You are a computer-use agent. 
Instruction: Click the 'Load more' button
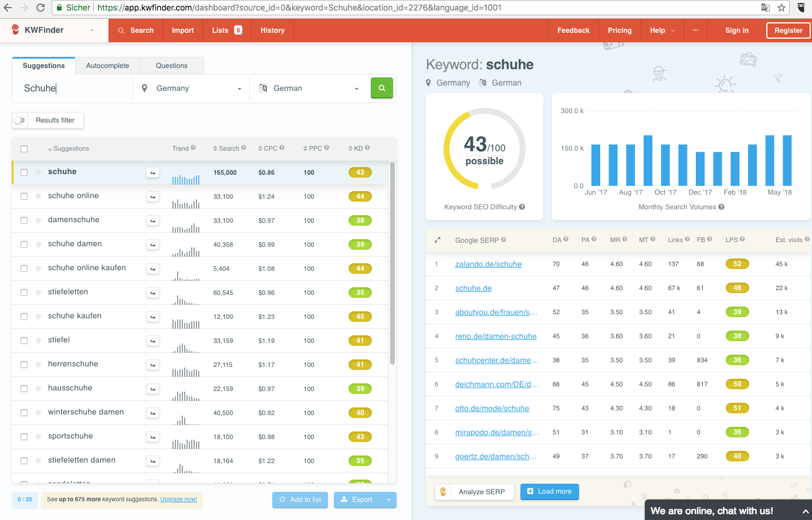pyautogui.click(x=549, y=491)
